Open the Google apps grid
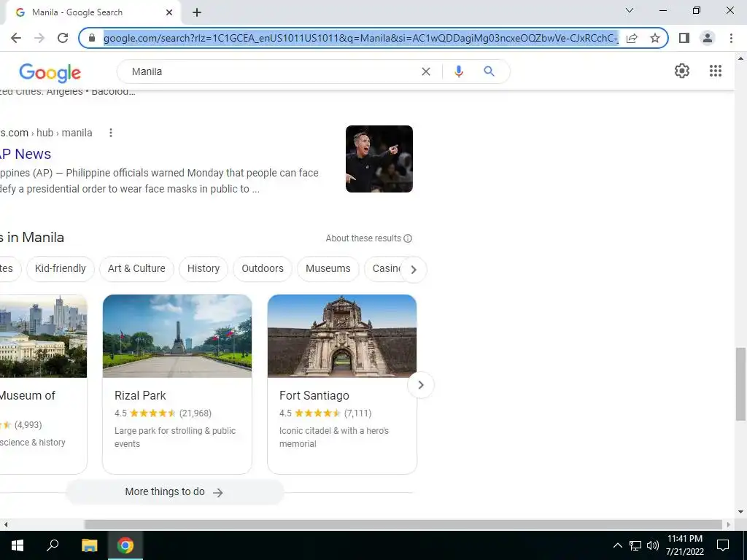The height and width of the screenshot is (560, 747). pos(716,71)
